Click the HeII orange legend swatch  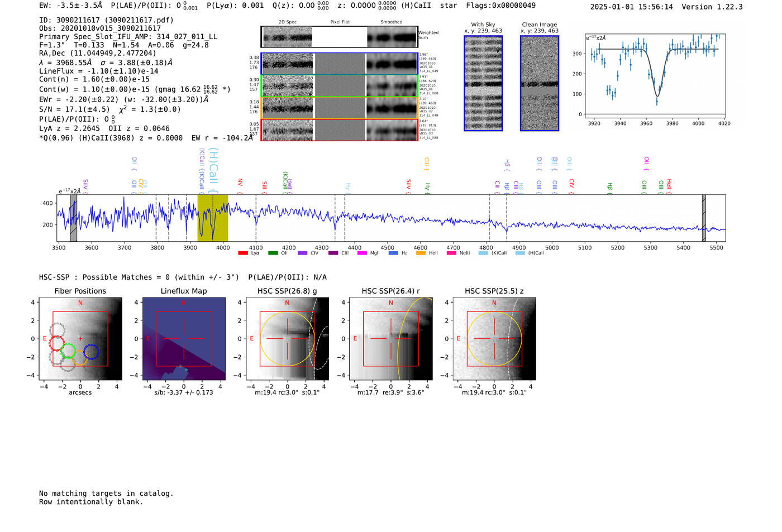(421, 253)
